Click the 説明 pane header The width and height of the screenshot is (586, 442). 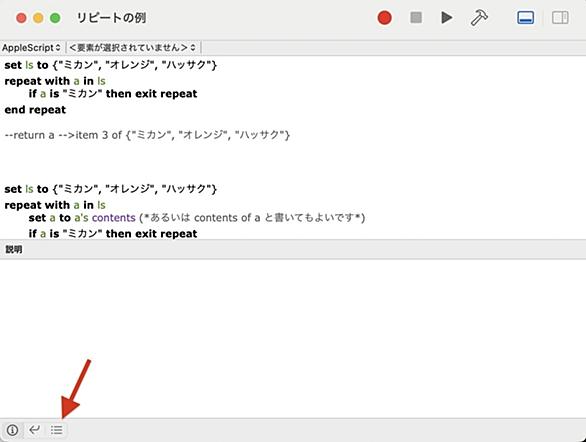293,249
